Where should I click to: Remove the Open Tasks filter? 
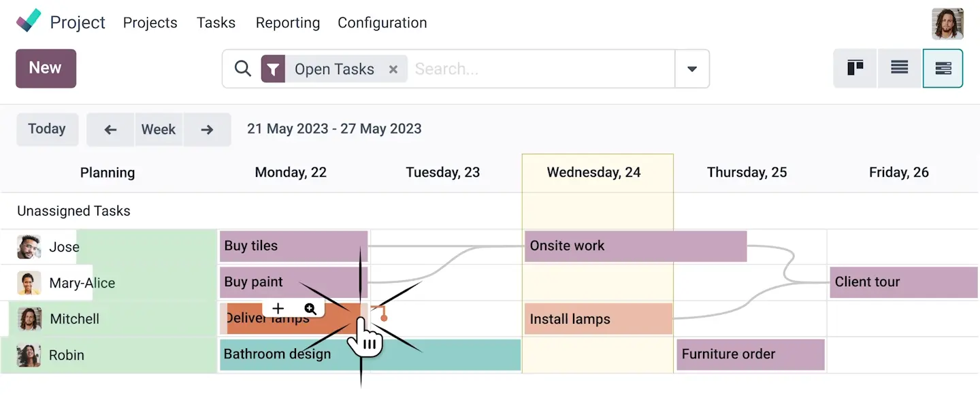click(x=393, y=69)
